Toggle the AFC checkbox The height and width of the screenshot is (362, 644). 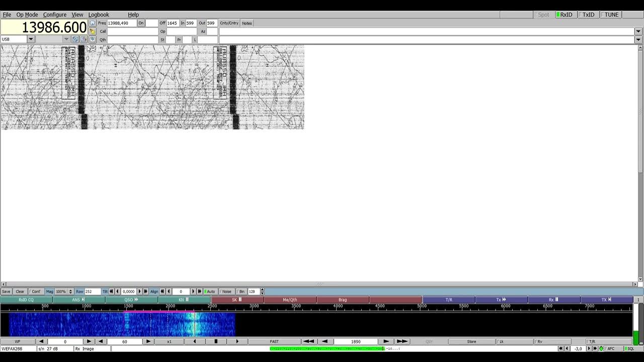pyautogui.click(x=610, y=348)
